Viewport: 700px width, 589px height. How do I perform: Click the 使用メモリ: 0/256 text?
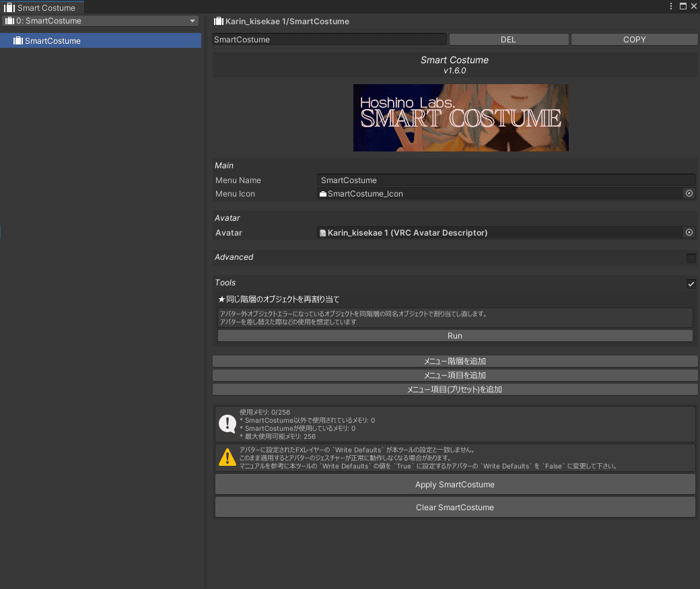tap(265, 412)
